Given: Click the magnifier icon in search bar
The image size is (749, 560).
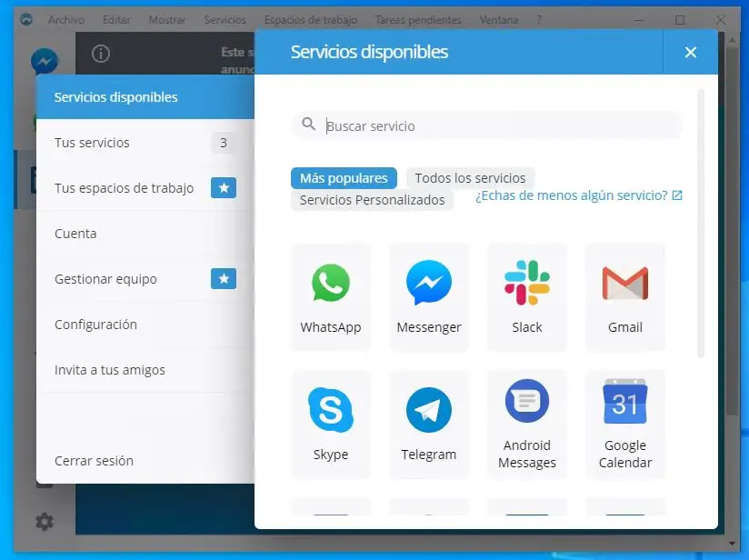Looking at the screenshot, I should coord(308,125).
